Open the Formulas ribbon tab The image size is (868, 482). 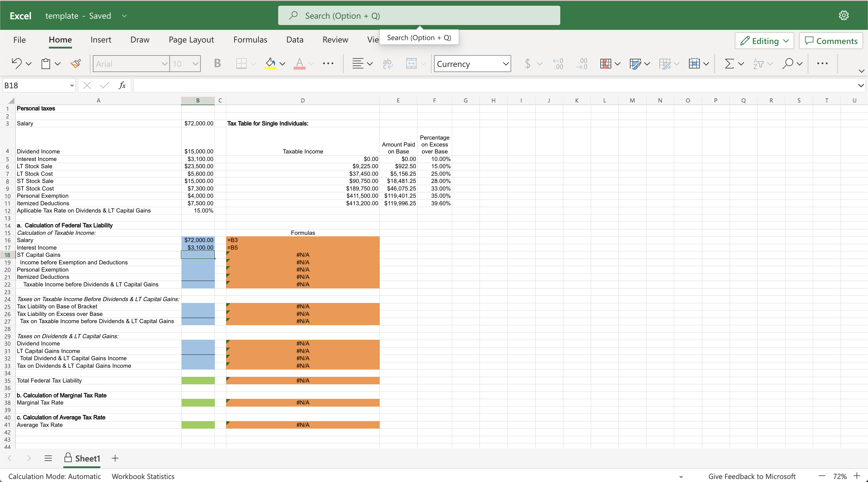[250, 40]
